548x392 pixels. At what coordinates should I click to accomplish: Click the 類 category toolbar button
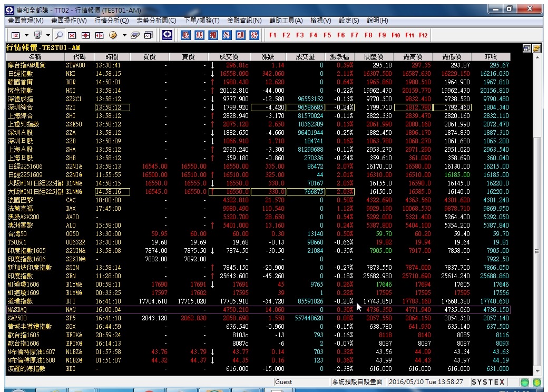pyautogui.click(x=240, y=35)
